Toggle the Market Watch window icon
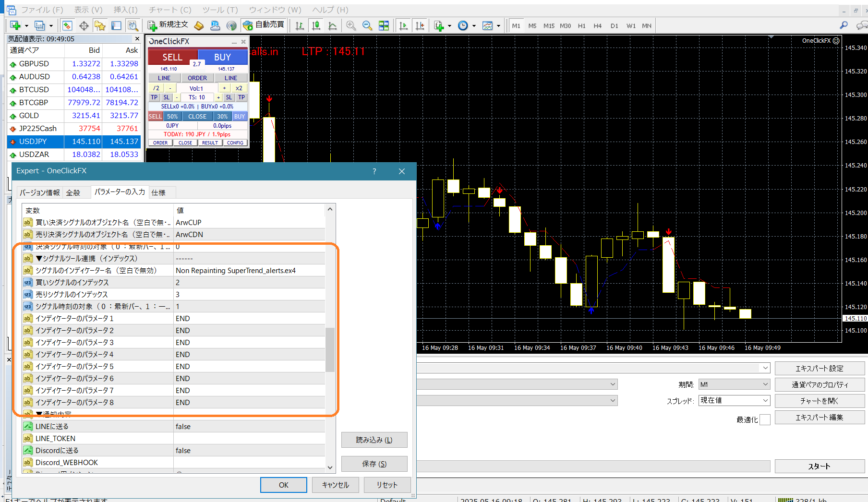The width and height of the screenshot is (868, 502). [67, 25]
